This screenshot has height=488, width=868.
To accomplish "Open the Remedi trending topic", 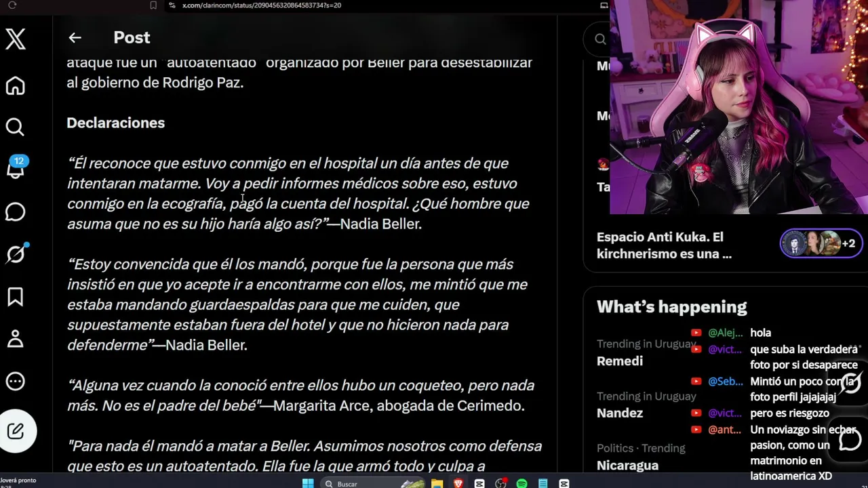I will [620, 361].
